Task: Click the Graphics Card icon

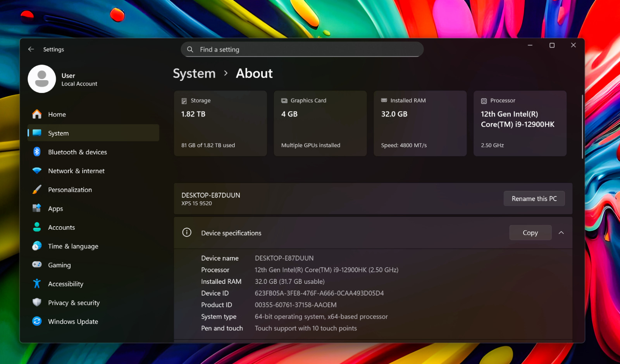Action: pyautogui.click(x=284, y=101)
